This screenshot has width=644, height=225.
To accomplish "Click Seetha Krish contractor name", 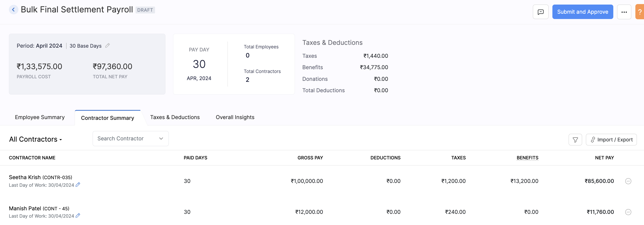I will 25,177.
